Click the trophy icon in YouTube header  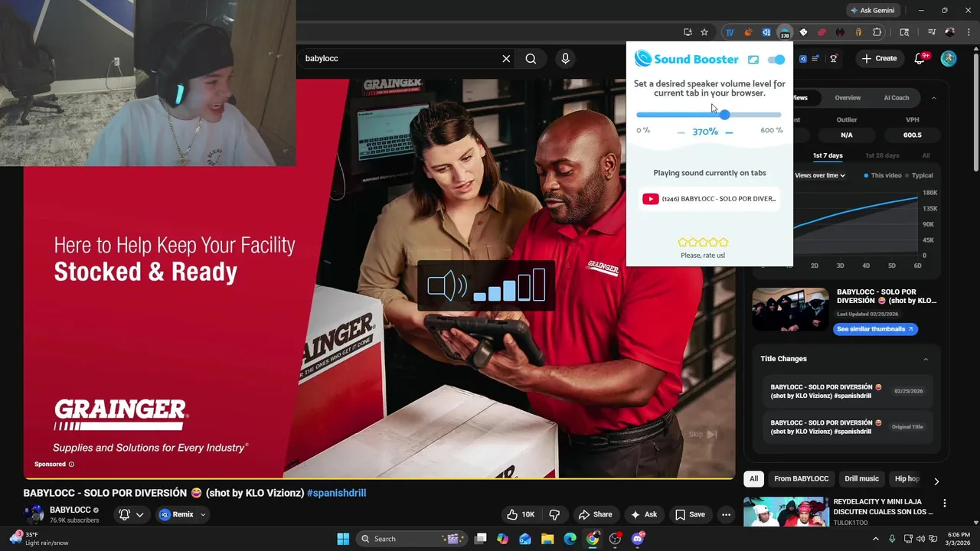click(834, 58)
